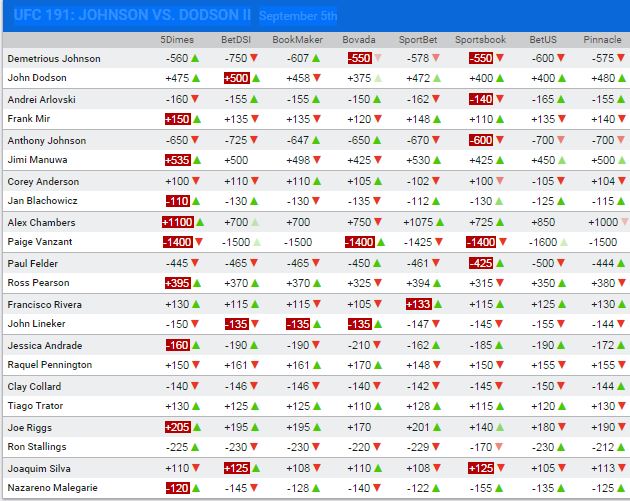Click green arrow next to Francisco Rivera SportBet +133

point(438,305)
